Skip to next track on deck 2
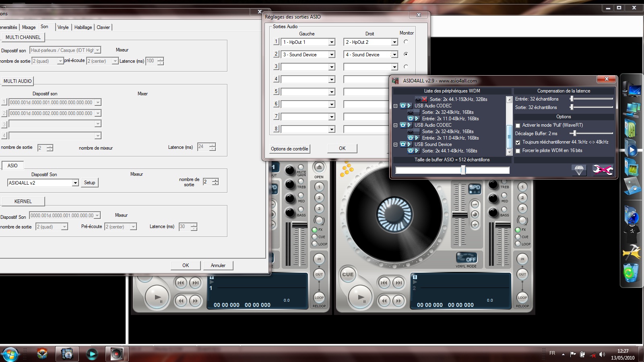The width and height of the screenshot is (644, 362). tap(398, 283)
